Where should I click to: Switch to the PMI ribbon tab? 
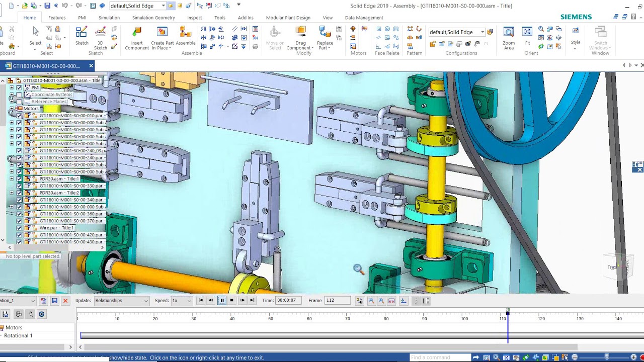pyautogui.click(x=82, y=18)
